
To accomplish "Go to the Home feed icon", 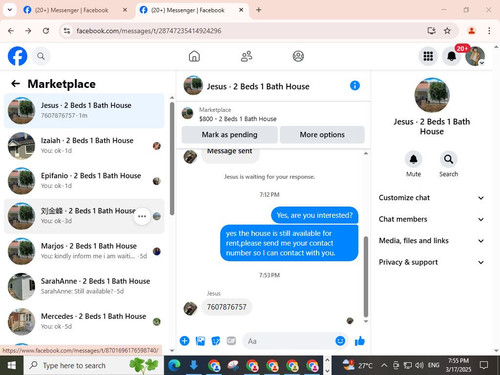I will tap(194, 56).
